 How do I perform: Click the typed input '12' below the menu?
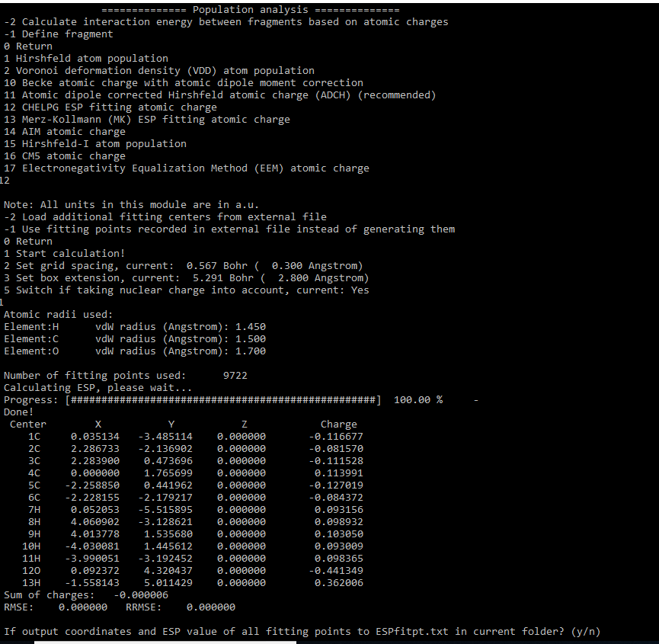point(5,181)
